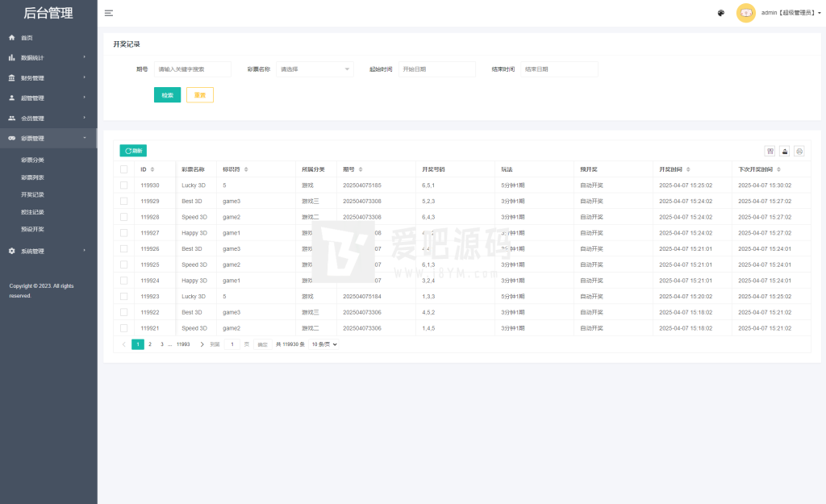The image size is (826, 504).
Task: Click the gamepad icon for 彩票管理
Action: click(x=11, y=138)
